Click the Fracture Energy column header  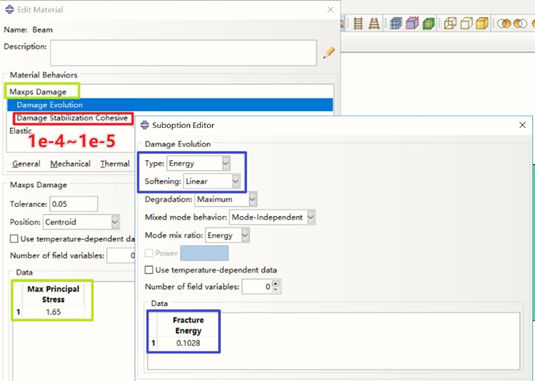point(188,325)
